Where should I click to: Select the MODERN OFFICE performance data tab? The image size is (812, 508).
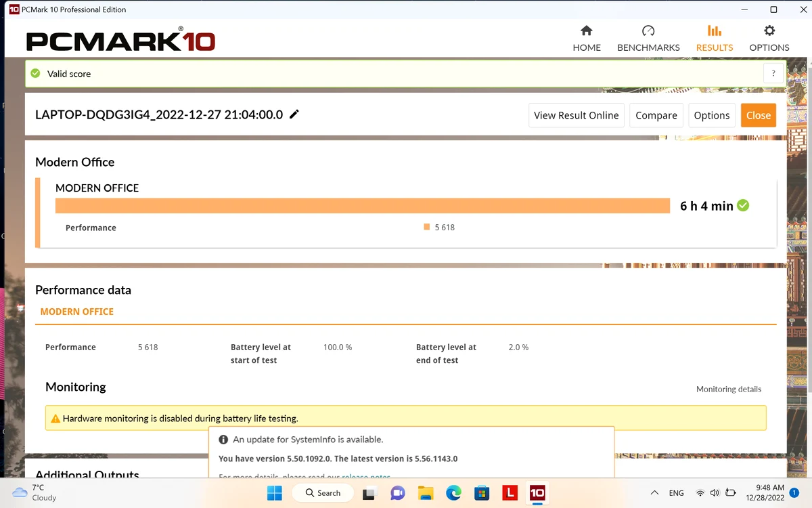click(x=77, y=312)
